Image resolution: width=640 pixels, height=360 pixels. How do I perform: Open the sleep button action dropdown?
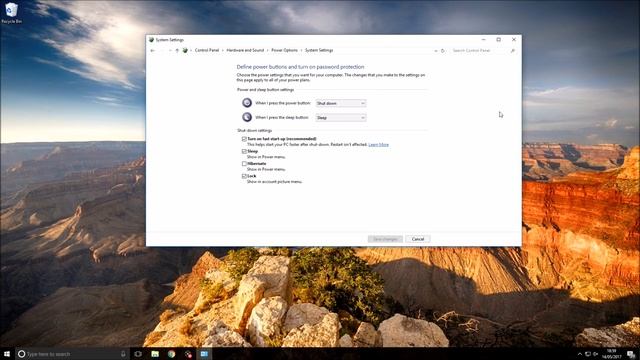341,118
